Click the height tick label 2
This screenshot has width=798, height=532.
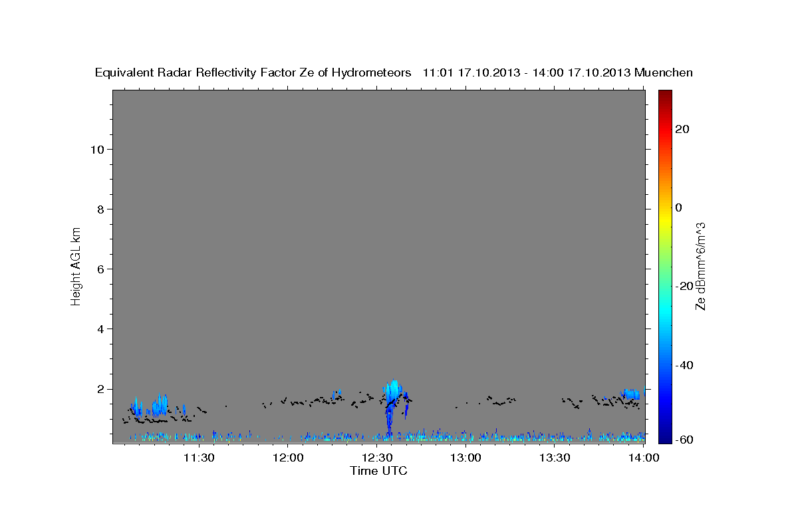[101, 388]
